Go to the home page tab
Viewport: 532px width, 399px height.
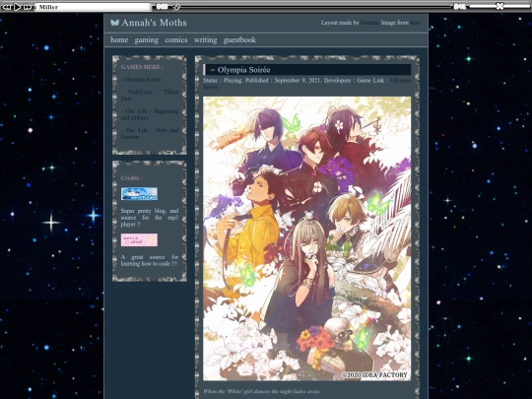[x=119, y=40]
